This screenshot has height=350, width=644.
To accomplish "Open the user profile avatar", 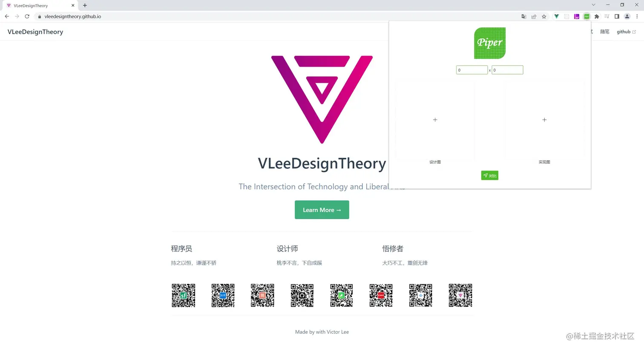I will coord(627,17).
